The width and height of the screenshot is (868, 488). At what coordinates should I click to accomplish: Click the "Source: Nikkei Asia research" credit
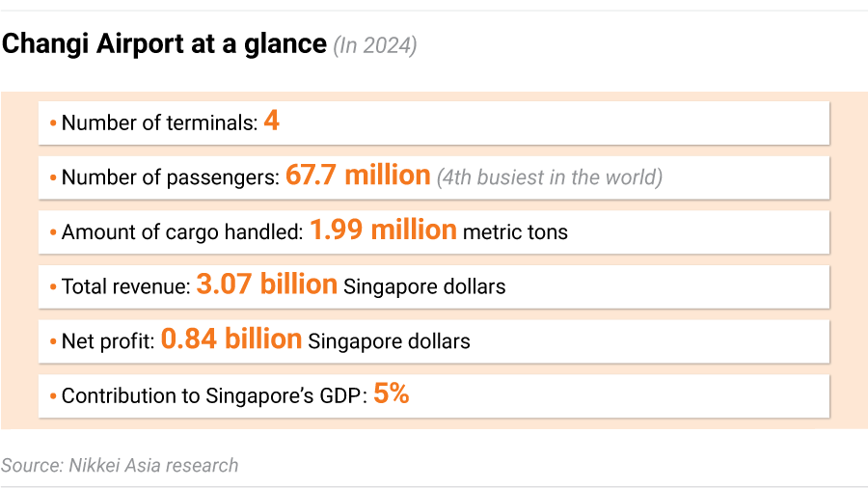point(120,465)
